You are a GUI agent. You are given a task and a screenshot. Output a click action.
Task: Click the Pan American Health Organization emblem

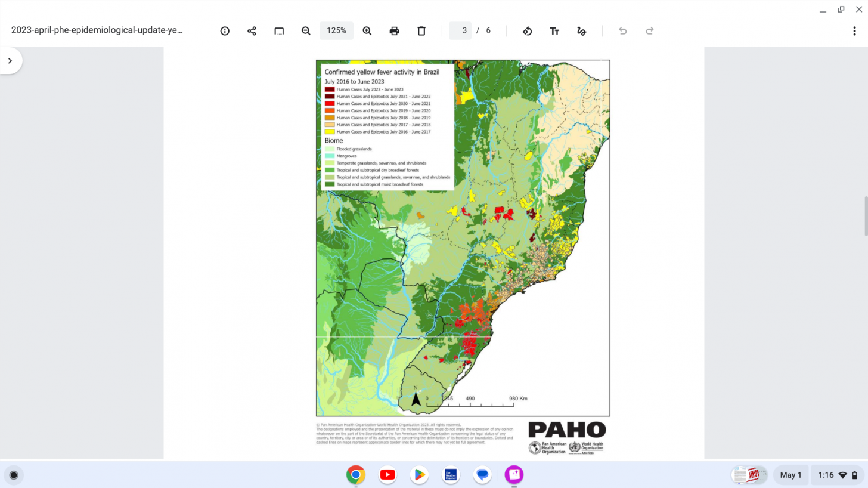pos(535,448)
